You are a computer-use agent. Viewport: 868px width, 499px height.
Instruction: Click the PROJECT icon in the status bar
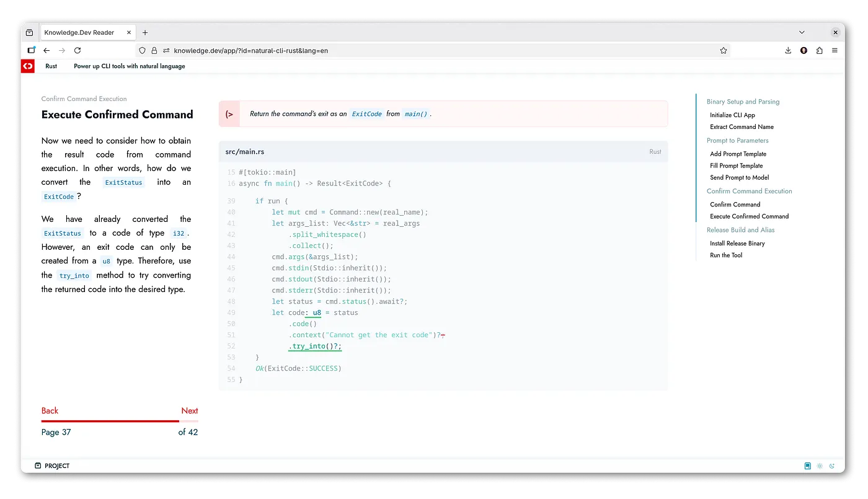click(38, 466)
